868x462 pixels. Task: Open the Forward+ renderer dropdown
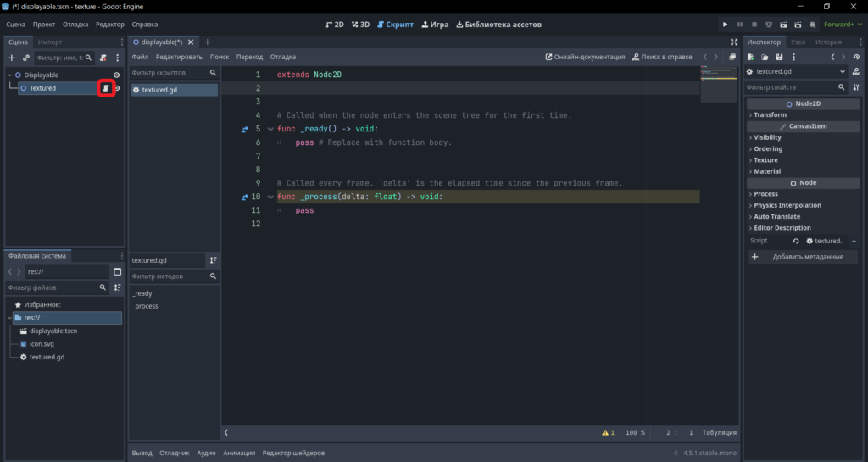[x=843, y=25]
